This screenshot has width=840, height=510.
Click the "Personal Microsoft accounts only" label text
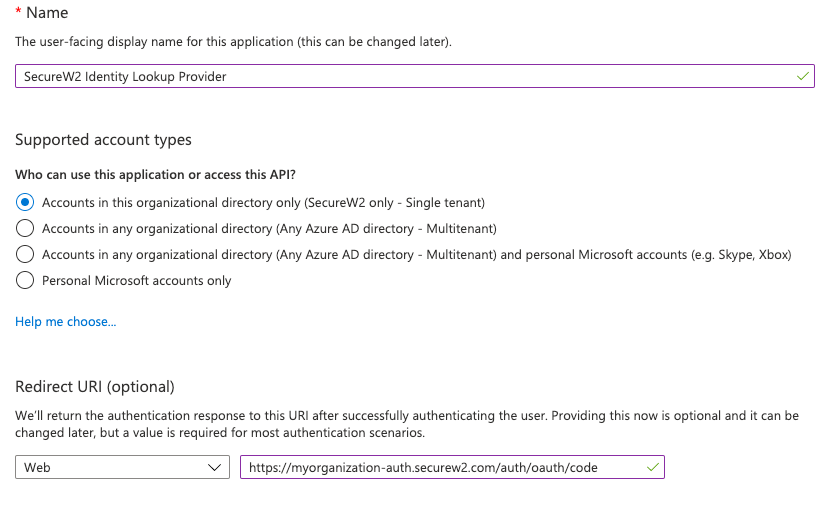point(136,281)
